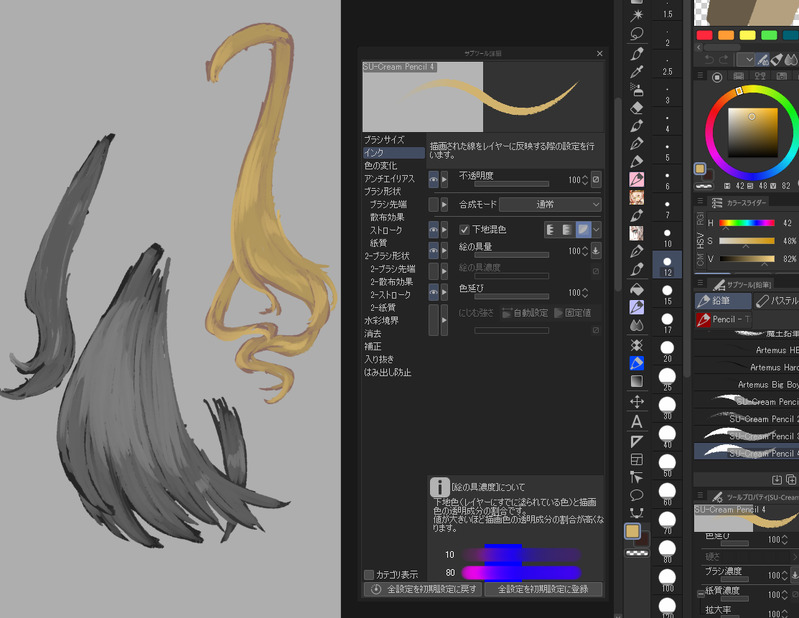Choose the 25 brush size preset
Screen dimensions: 799x618
click(667, 380)
